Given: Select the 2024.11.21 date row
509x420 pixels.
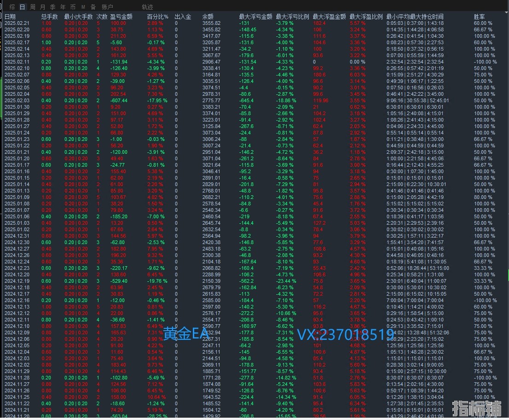Looking at the screenshot, I should (x=17, y=410).
